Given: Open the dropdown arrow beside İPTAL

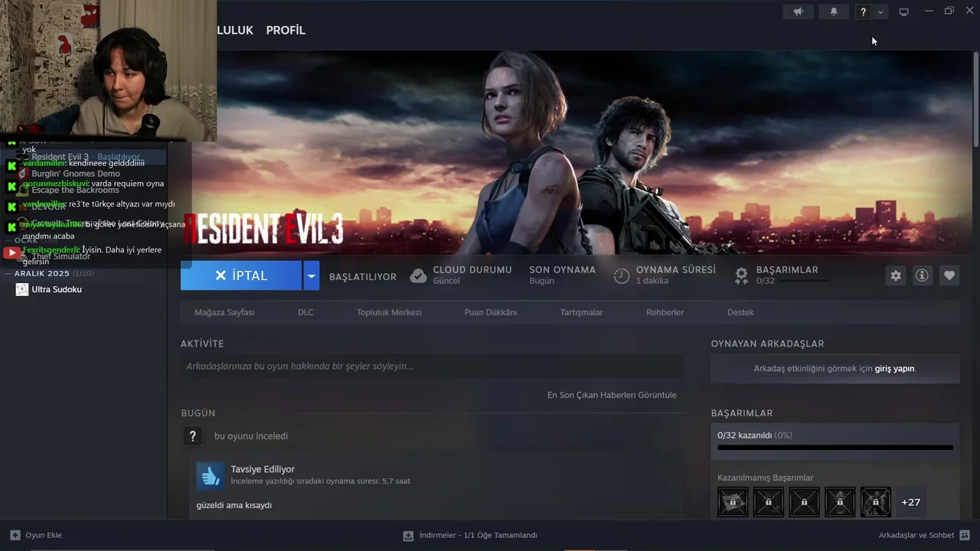Looking at the screenshot, I should (x=311, y=275).
